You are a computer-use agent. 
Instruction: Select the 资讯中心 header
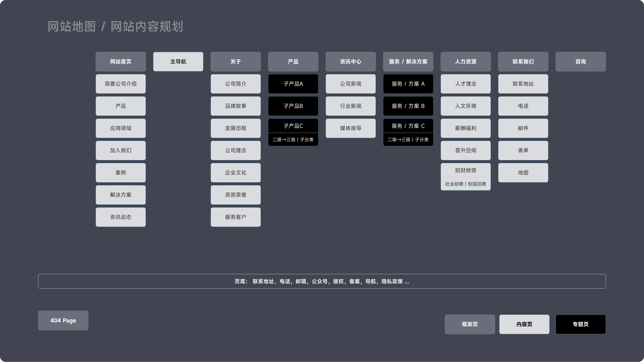351,62
